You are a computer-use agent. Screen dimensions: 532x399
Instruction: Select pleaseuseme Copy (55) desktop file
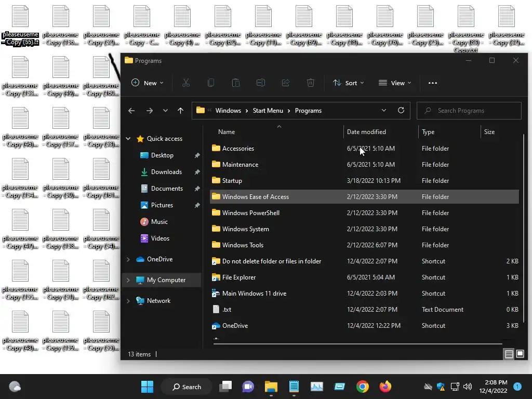coord(20,26)
